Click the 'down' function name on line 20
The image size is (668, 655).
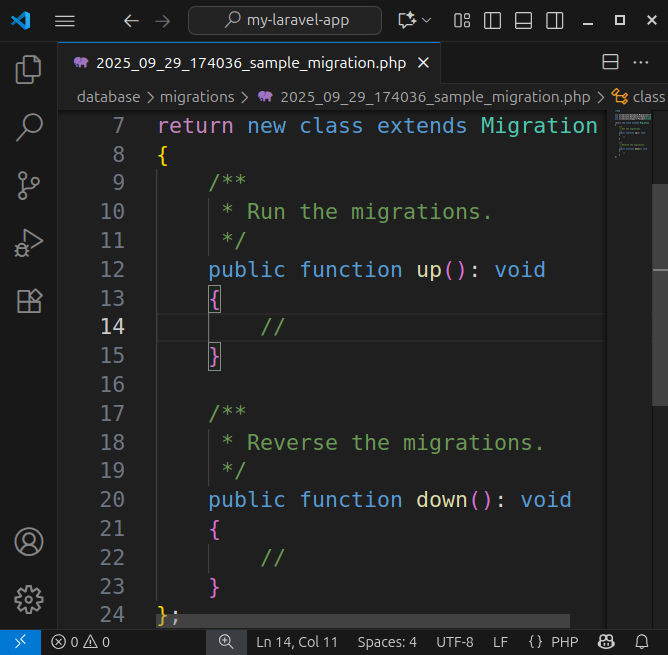click(x=442, y=500)
